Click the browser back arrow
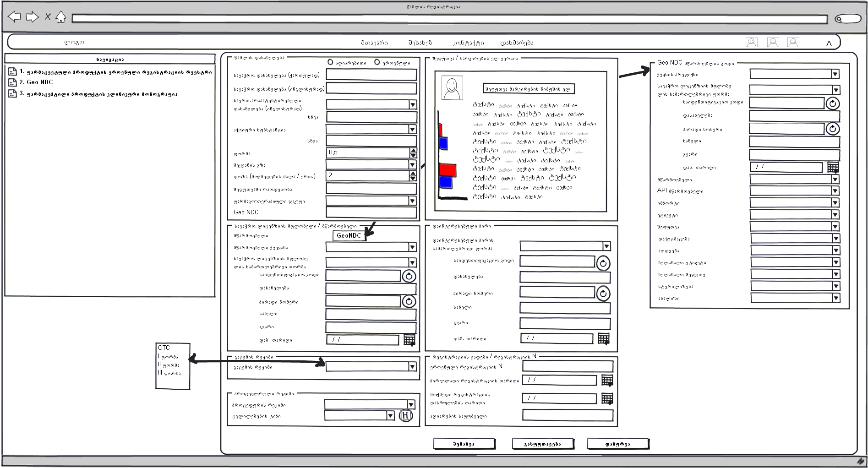Screen dimensions: 868x468 (x=15, y=17)
